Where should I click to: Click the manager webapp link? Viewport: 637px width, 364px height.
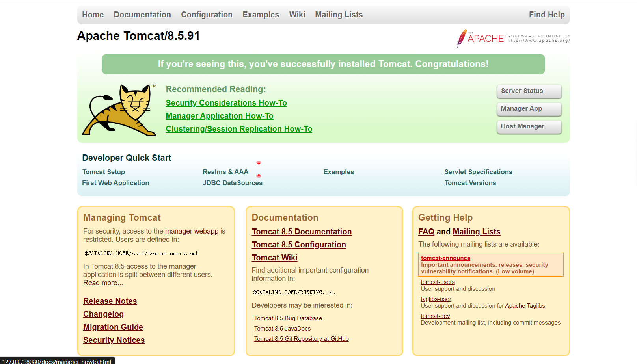click(x=192, y=231)
